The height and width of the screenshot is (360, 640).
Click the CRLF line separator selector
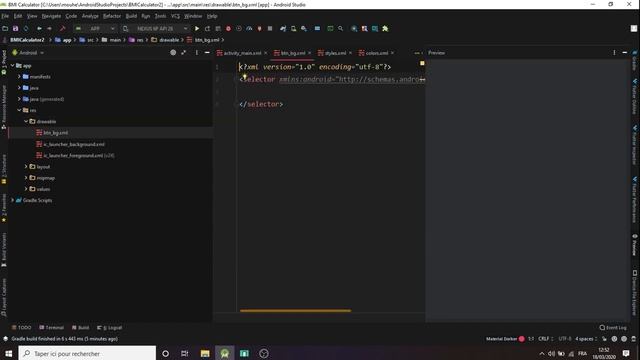pyautogui.click(x=545, y=339)
